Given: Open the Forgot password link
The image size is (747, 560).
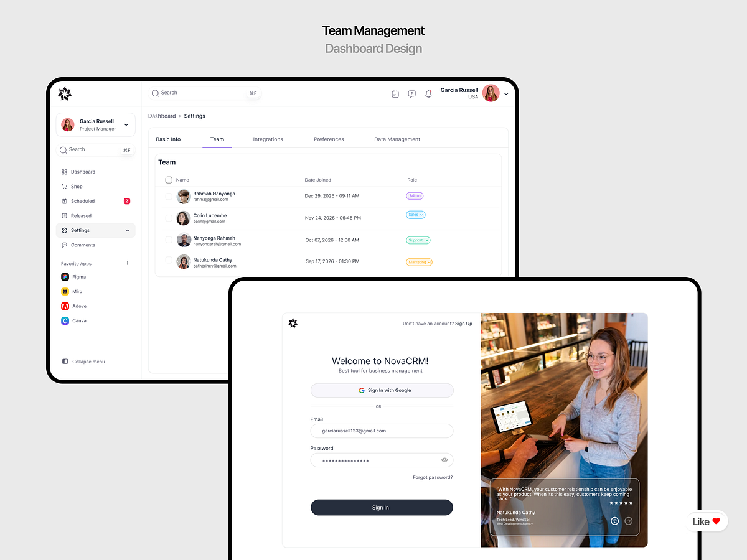Looking at the screenshot, I should coord(433,477).
